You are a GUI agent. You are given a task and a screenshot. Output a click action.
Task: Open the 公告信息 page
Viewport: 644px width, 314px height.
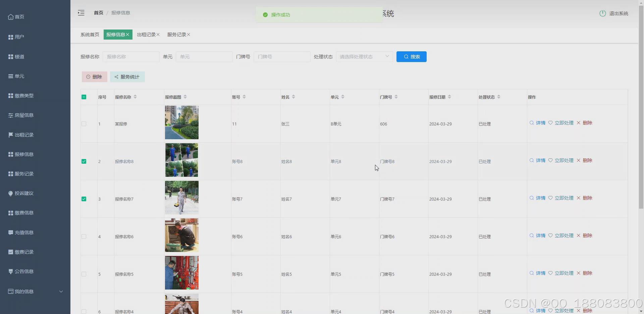[x=23, y=271]
